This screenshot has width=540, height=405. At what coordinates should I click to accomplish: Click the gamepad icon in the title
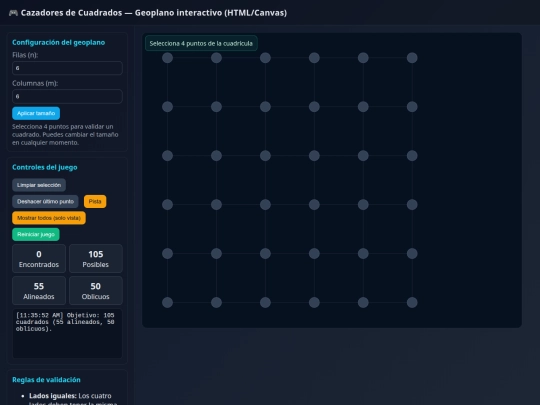pyautogui.click(x=13, y=13)
